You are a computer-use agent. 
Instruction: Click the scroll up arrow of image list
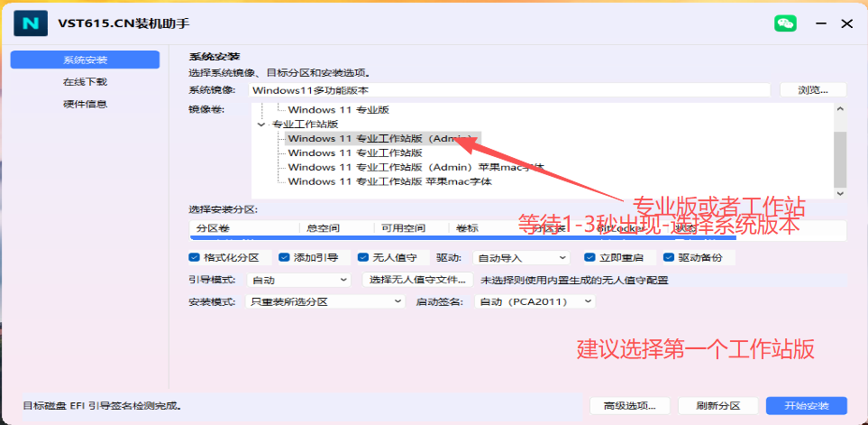[x=840, y=109]
